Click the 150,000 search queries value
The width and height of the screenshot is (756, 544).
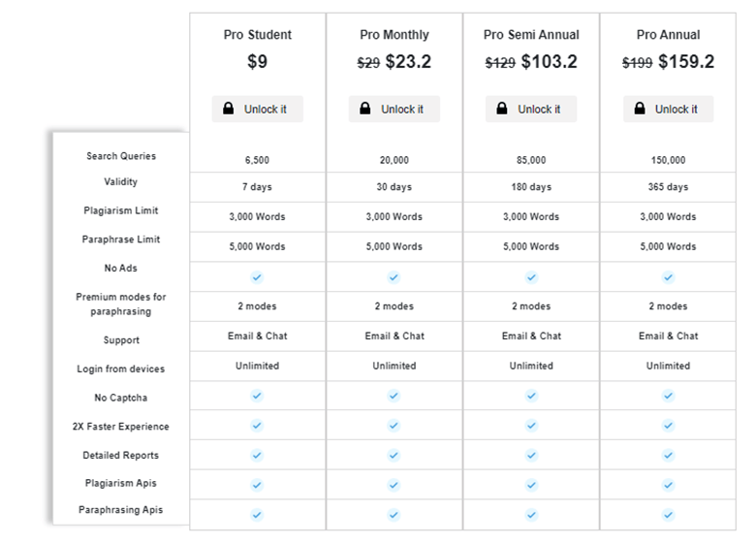pyautogui.click(x=668, y=160)
